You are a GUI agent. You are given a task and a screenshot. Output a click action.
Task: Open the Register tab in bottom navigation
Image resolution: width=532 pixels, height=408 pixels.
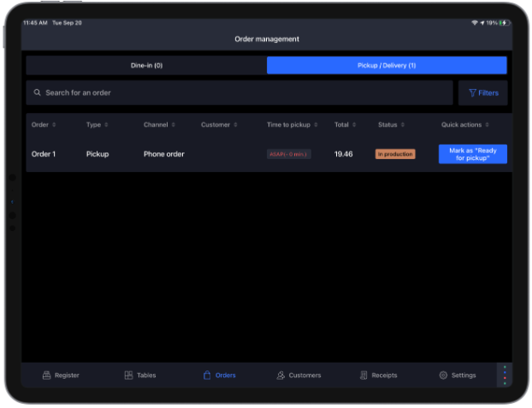click(x=61, y=375)
